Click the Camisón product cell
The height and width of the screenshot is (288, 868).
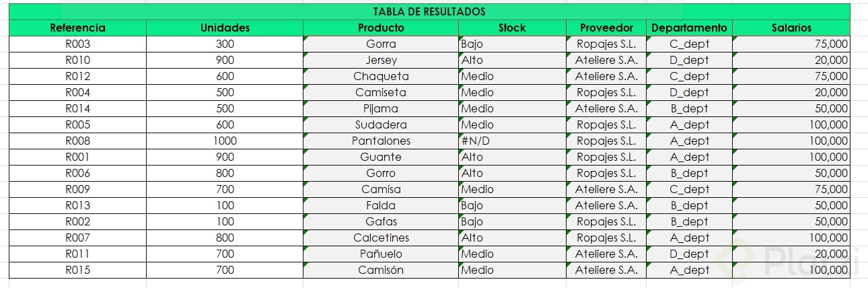[x=381, y=271]
